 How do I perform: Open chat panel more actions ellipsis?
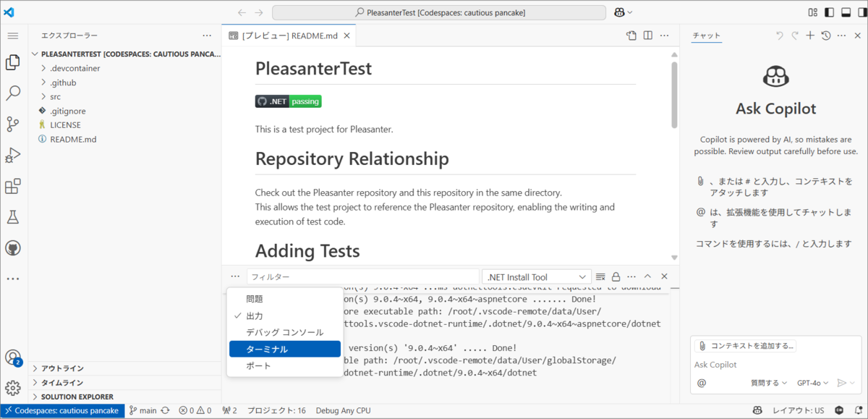(842, 35)
